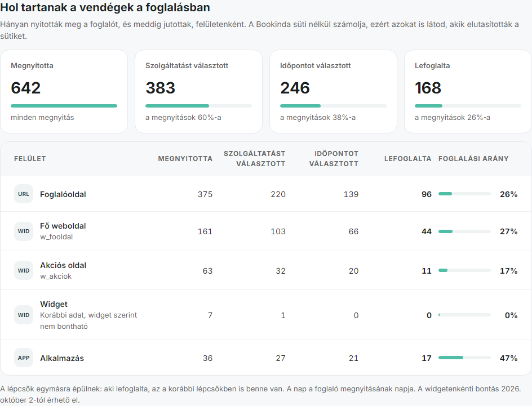Click the 63 cell in the Akciós oldal row

click(x=207, y=271)
